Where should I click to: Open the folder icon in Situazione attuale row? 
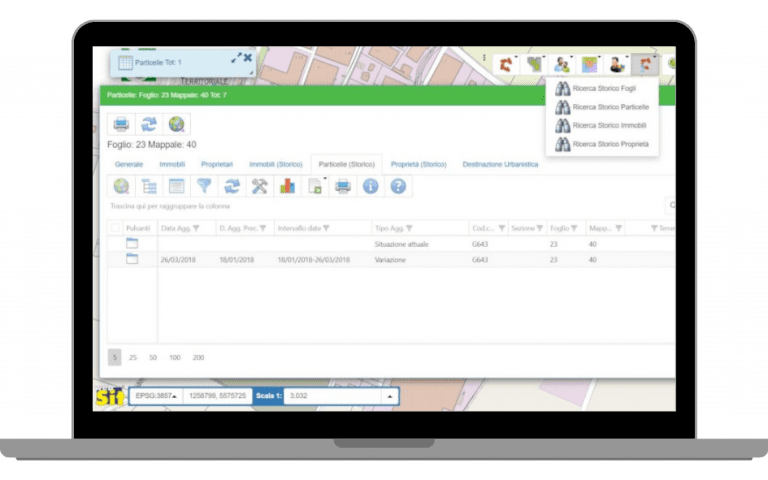click(x=132, y=243)
